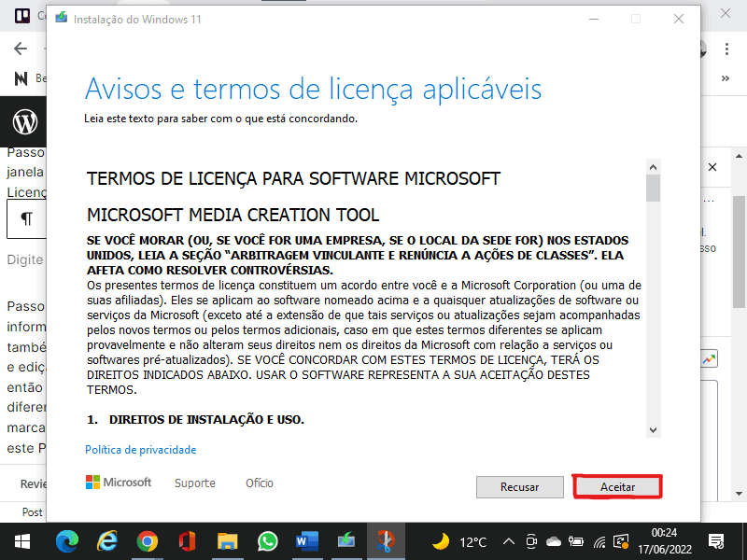Launch Google Chrome from the taskbar
This screenshot has width=747, height=560.
[x=146, y=541]
